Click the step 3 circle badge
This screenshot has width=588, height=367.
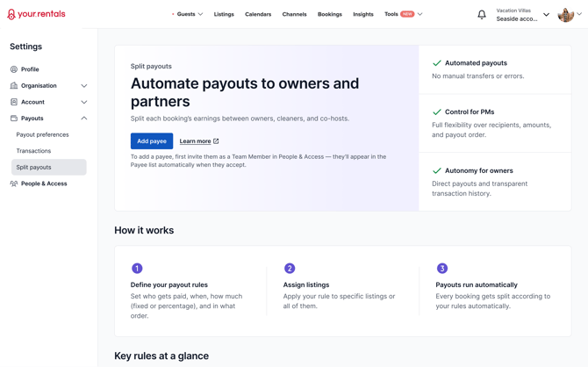pos(442,269)
